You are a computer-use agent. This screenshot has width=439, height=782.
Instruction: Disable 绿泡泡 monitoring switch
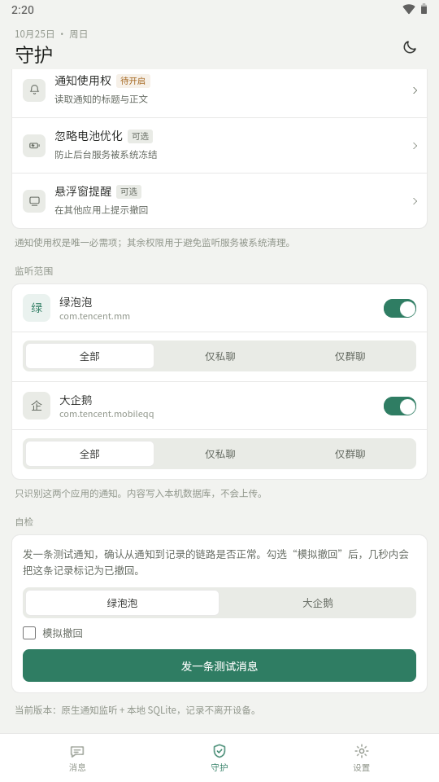tap(400, 308)
